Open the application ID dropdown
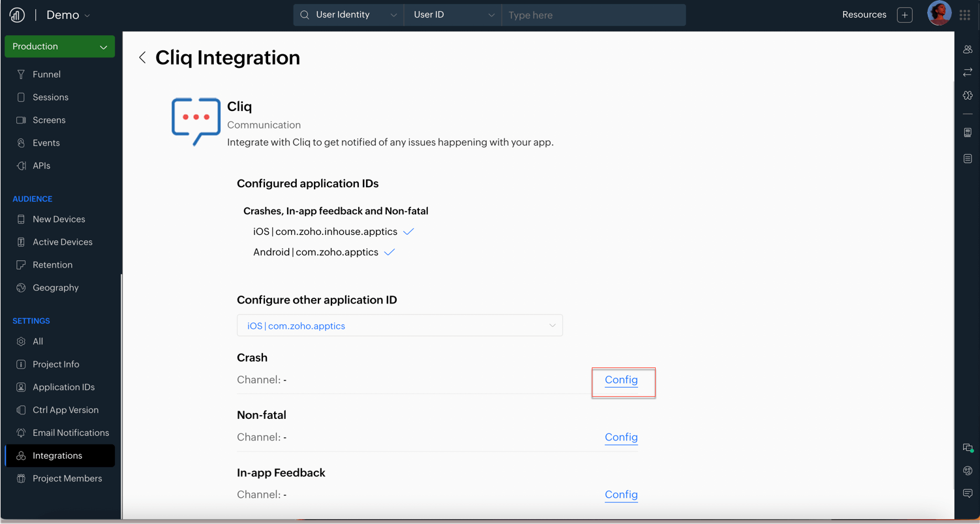 399,326
